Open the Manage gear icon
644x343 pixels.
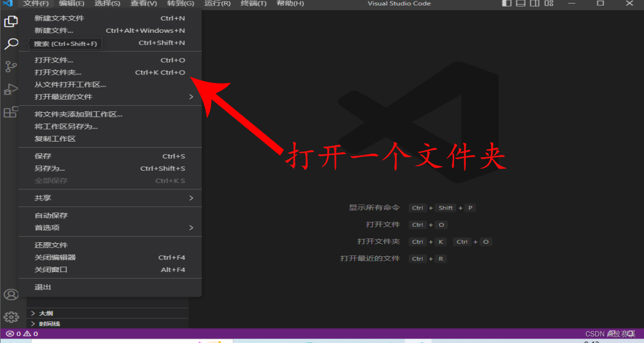click(11, 317)
